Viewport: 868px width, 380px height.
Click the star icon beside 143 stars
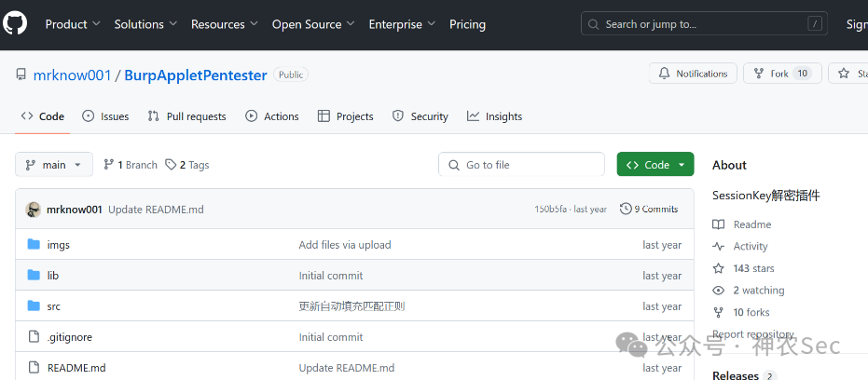[x=719, y=268]
